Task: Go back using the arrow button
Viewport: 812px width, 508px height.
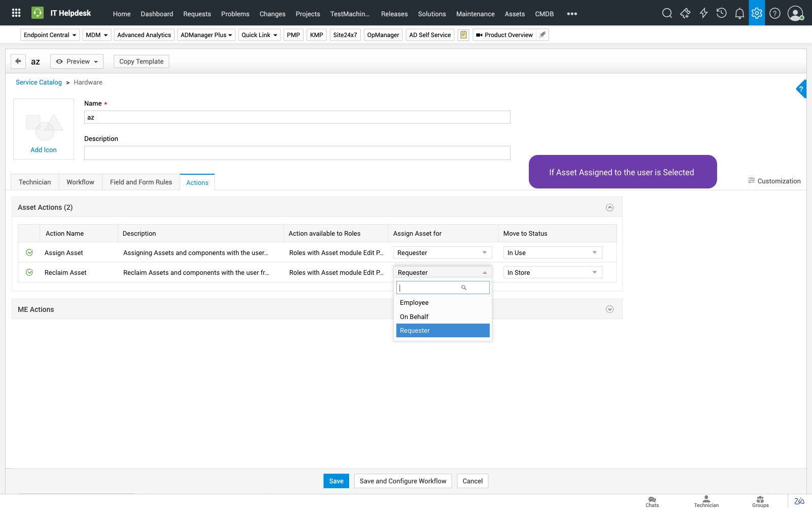Action: (x=18, y=61)
